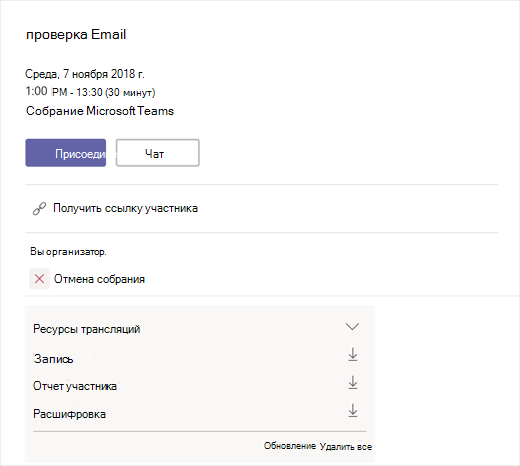Click the Запись resource label

(53, 359)
